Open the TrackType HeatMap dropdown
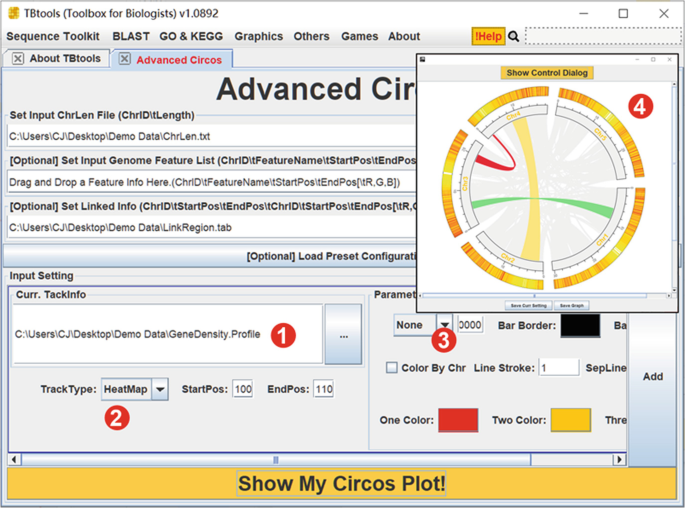Viewport: 685px width, 508px height. point(160,389)
